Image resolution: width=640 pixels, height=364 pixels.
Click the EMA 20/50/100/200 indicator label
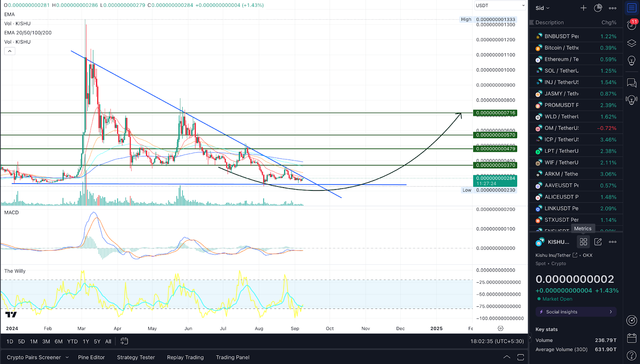(28, 33)
